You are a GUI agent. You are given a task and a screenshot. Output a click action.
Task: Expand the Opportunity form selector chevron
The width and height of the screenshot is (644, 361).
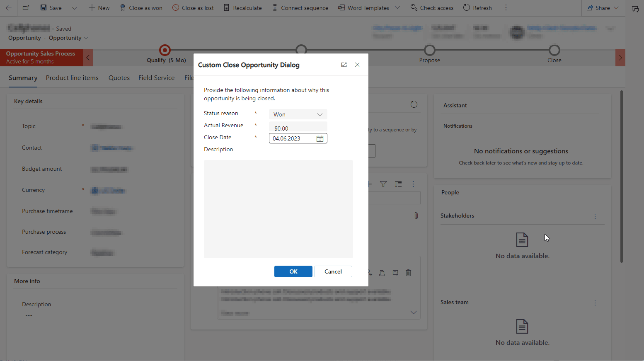(87, 38)
